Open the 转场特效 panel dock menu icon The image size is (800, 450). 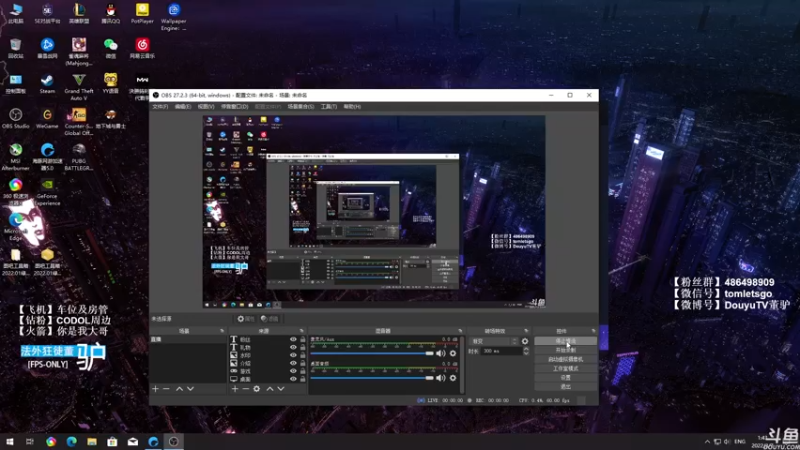click(527, 331)
